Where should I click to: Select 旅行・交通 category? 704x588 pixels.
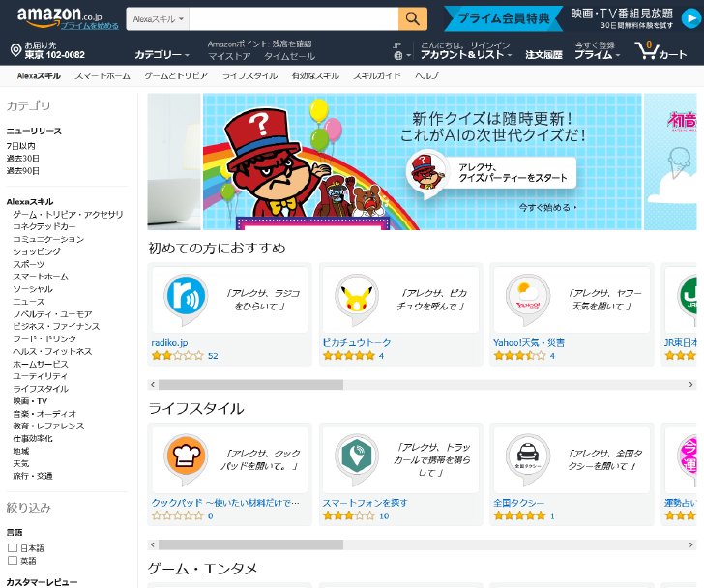coord(33,476)
